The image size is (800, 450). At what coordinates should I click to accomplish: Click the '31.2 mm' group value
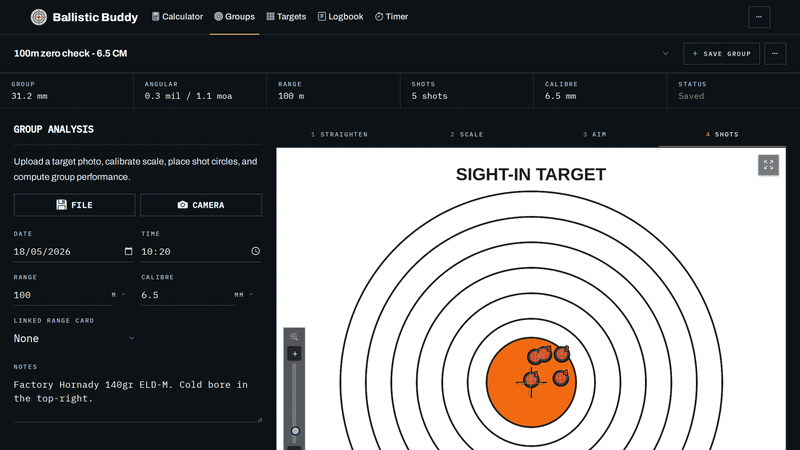[x=29, y=96]
